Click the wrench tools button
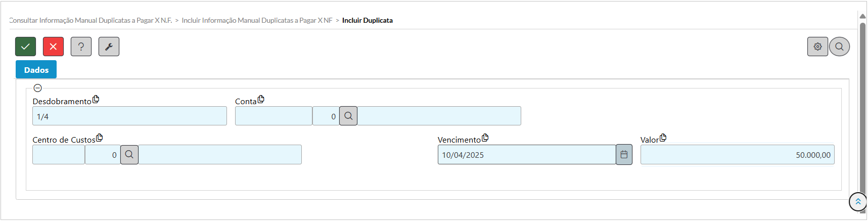The image size is (868, 221). point(109,47)
